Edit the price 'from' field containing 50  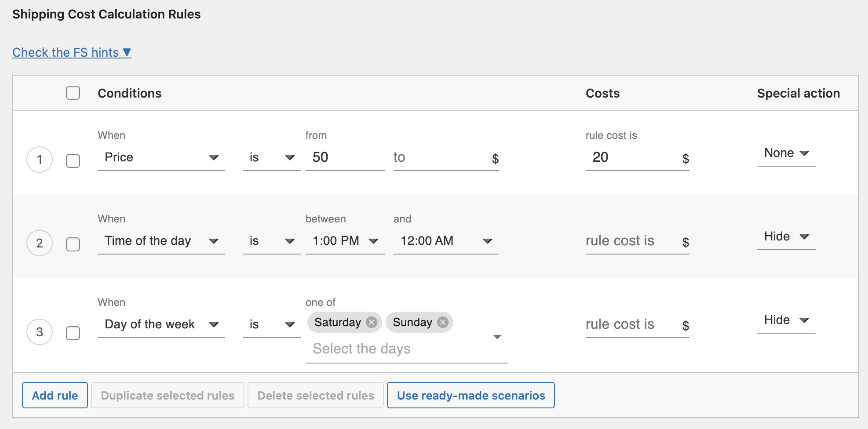345,157
